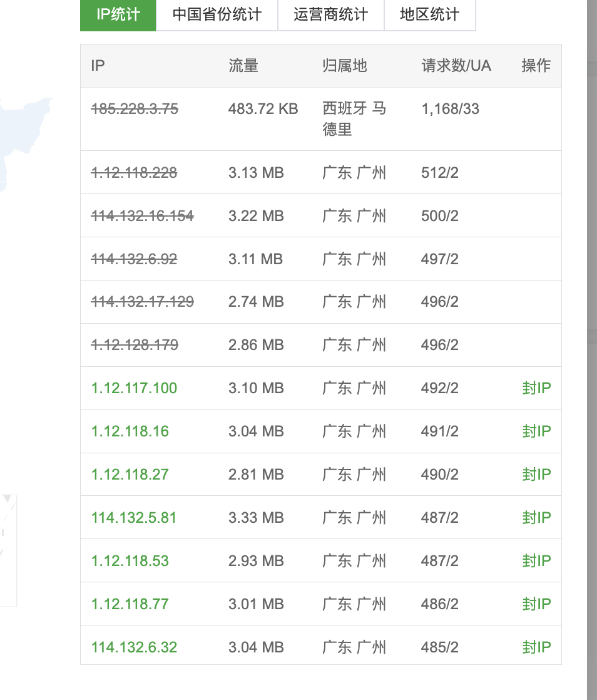
Task: Click 封IP for address 1.12.118.16
Action: tap(536, 431)
